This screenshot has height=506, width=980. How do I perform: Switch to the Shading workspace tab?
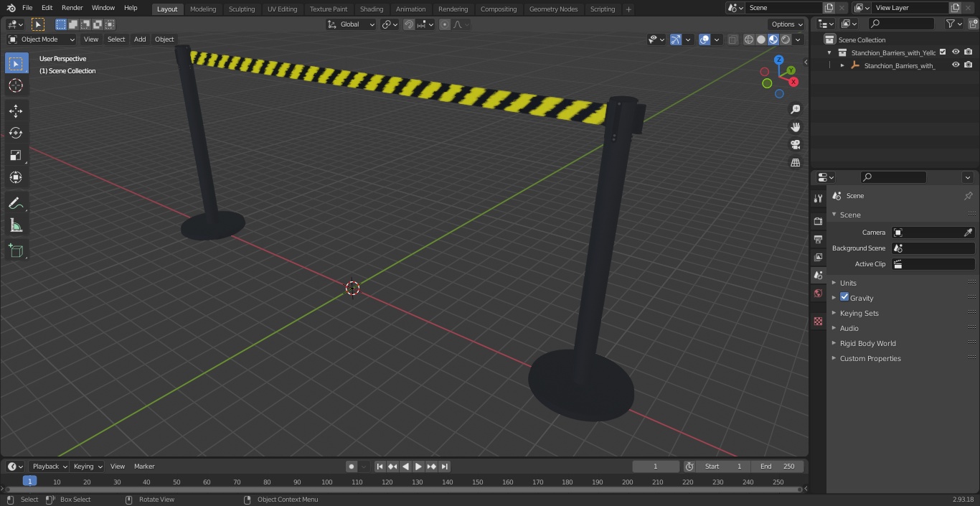point(372,9)
